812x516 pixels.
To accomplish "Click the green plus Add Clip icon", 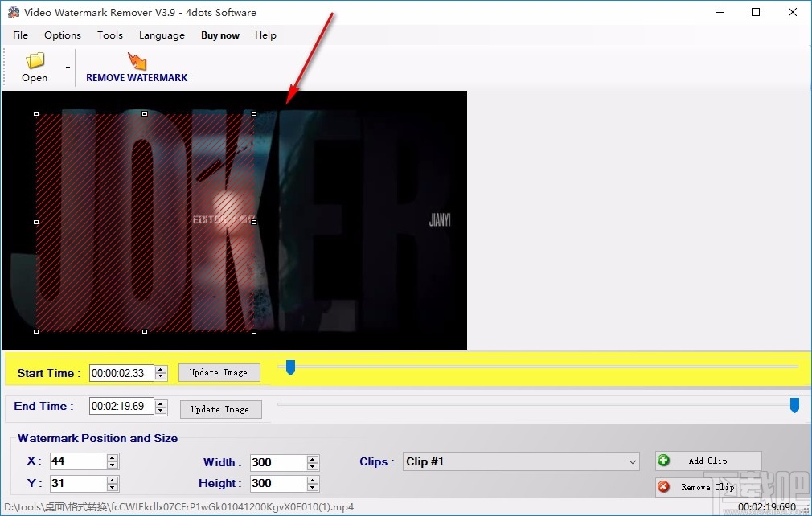I will [x=664, y=460].
